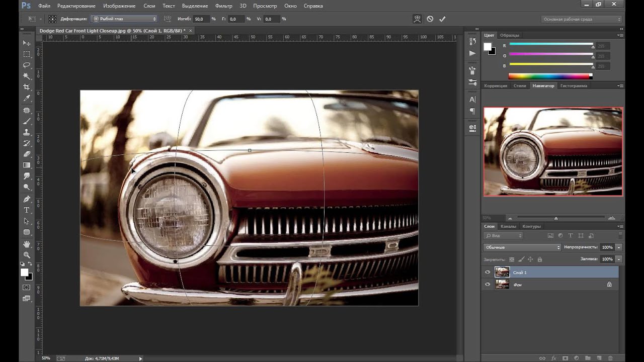This screenshot has height=362, width=644.
Task: Open the Деформация warp style dropdown
Action: (124, 19)
